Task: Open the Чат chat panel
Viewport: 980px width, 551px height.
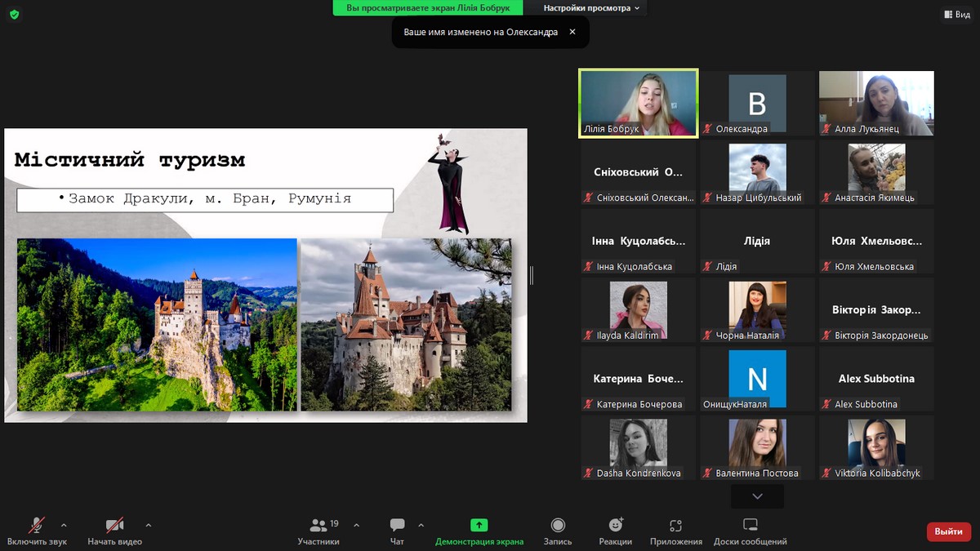Action: click(x=397, y=531)
